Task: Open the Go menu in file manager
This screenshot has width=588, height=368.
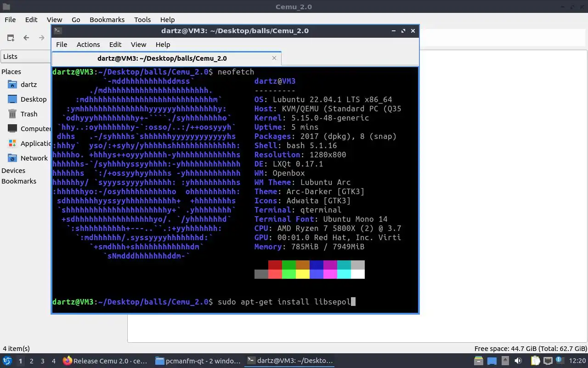Action: 76,19
